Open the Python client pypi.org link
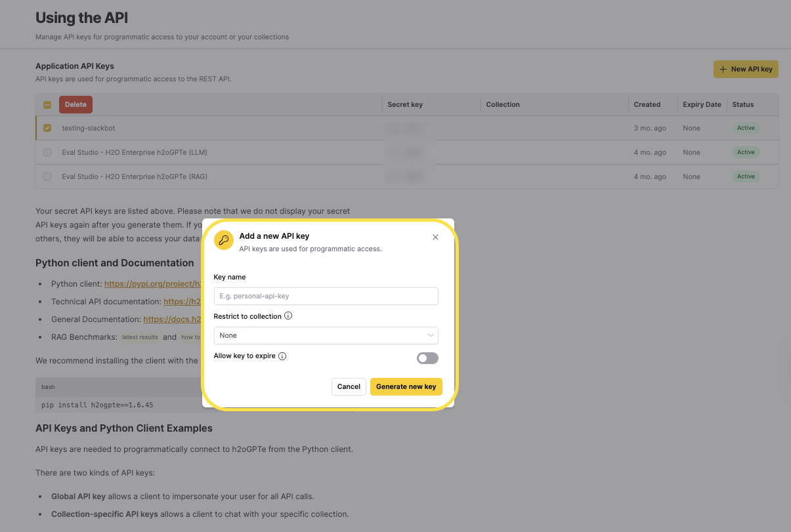This screenshot has height=532, width=791. 154,283
